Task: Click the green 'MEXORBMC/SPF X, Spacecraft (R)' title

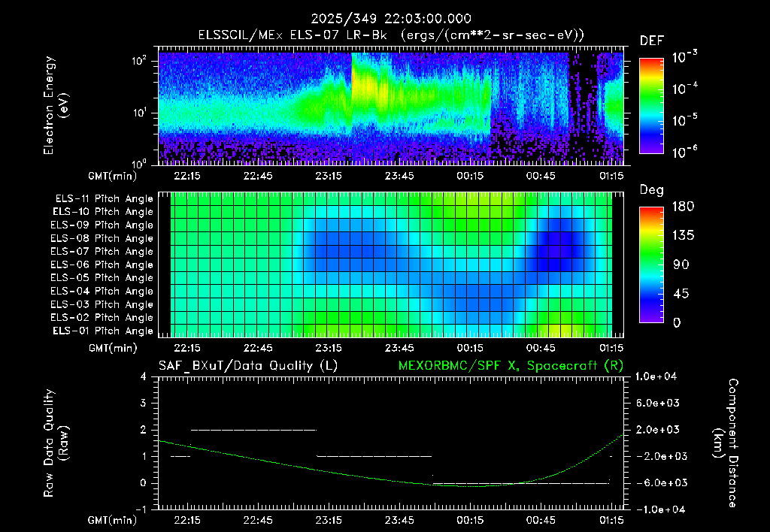Action: tap(511, 366)
